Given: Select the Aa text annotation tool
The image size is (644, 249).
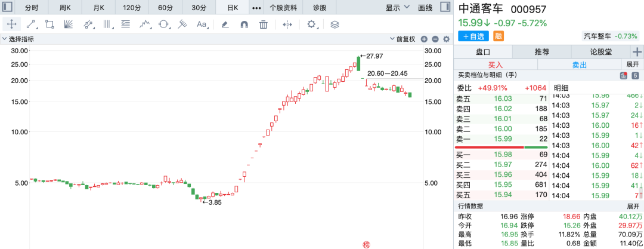Looking at the screenshot, I should pyautogui.click(x=202, y=24).
